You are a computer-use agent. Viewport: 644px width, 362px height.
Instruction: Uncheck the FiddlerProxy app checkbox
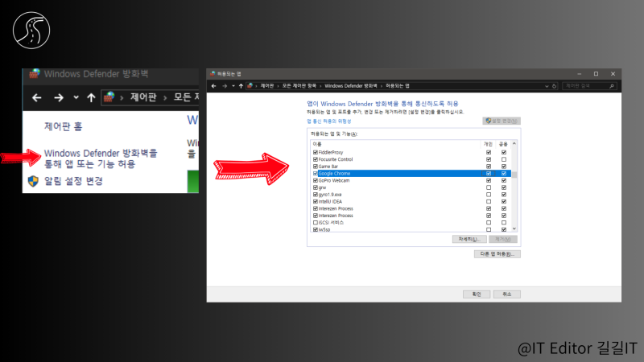click(x=316, y=152)
